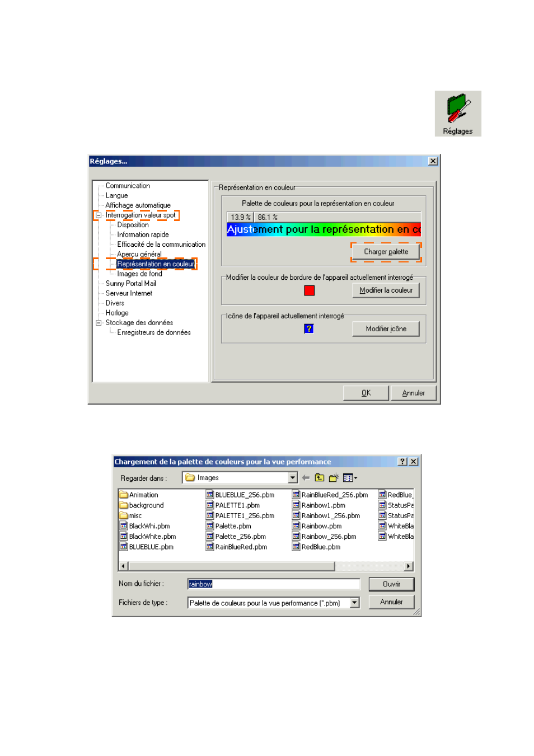
Task: Select Enregistreurs de données tree entry
Action: pyautogui.click(x=154, y=332)
